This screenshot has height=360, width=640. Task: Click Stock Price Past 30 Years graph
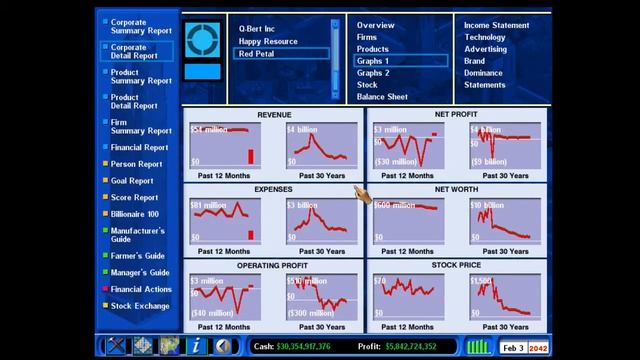tap(505, 297)
